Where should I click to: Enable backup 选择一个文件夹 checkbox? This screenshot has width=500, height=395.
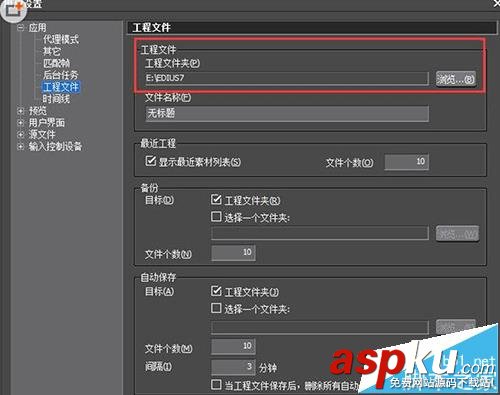pos(216,217)
